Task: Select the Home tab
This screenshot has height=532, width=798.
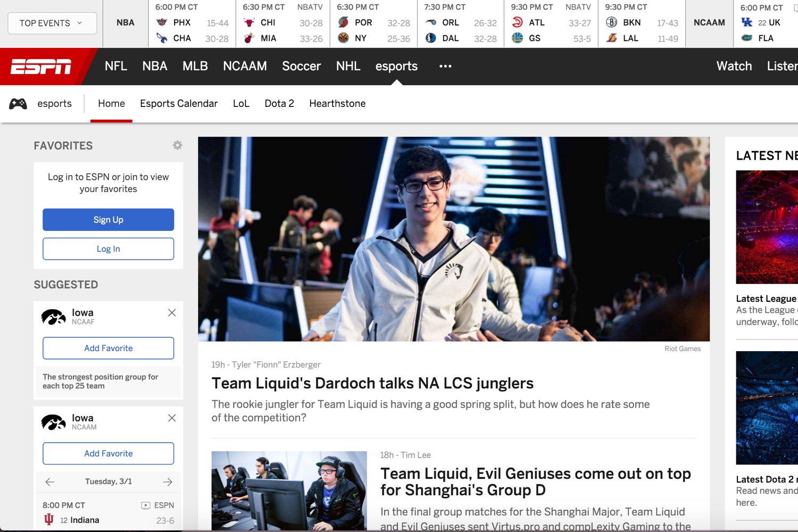Action: [111, 104]
